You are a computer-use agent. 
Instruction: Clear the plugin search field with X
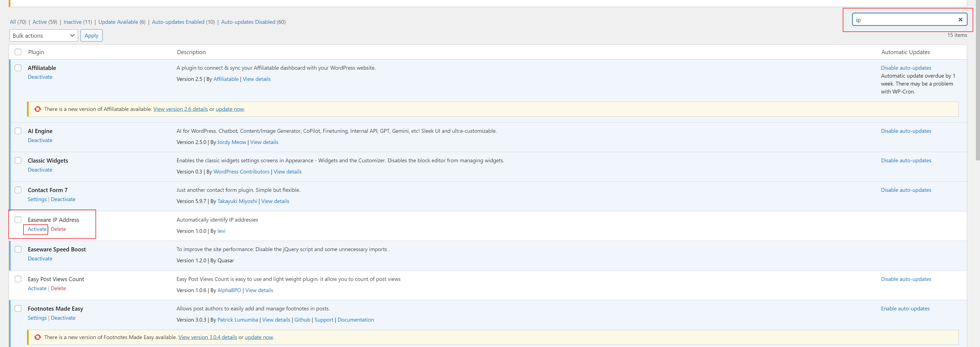960,19
